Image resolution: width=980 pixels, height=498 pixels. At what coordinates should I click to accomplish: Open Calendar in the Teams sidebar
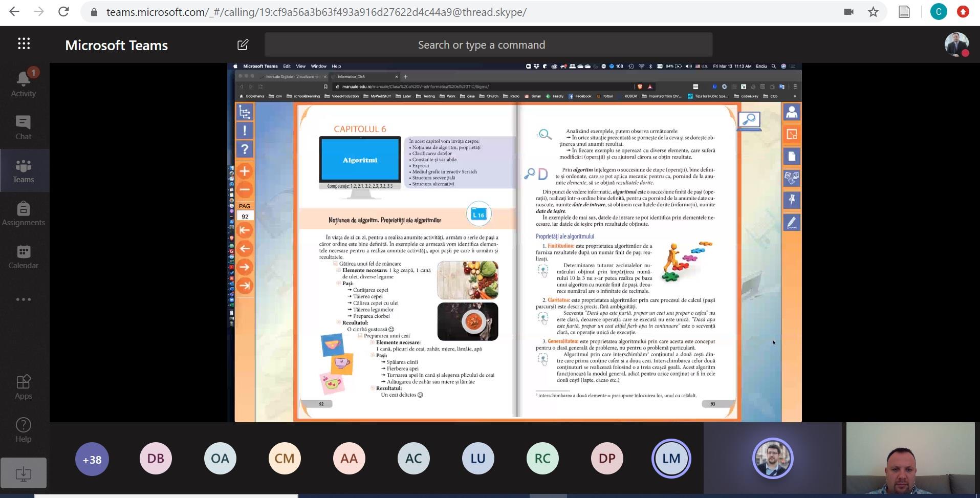[x=24, y=256]
